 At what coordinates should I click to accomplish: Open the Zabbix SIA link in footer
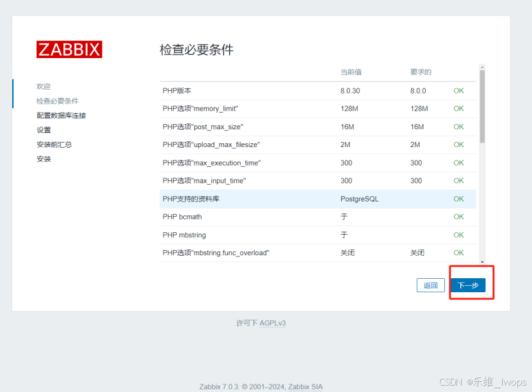pos(305,387)
